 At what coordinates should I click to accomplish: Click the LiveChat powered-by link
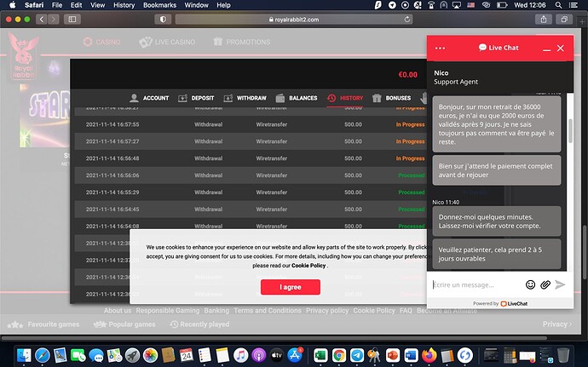tap(514, 304)
